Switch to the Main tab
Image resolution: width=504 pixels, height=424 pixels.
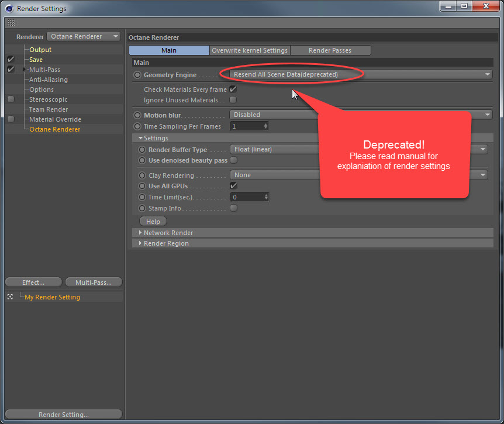169,50
